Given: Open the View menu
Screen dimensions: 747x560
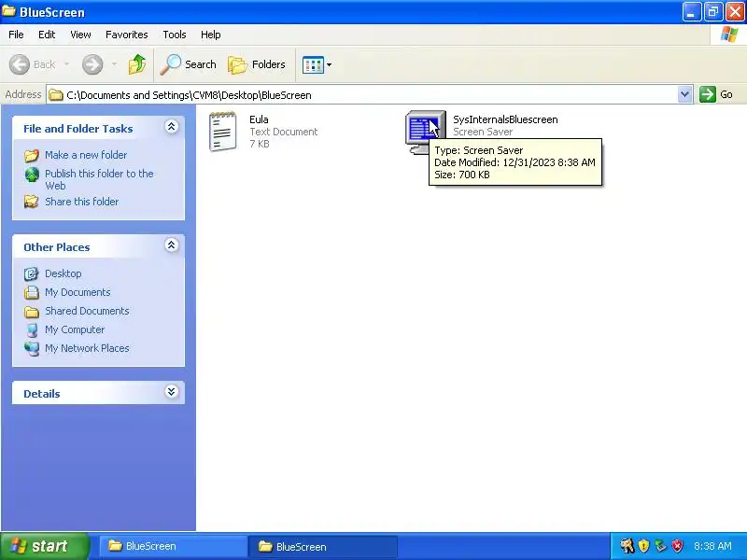Looking at the screenshot, I should 80,35.
